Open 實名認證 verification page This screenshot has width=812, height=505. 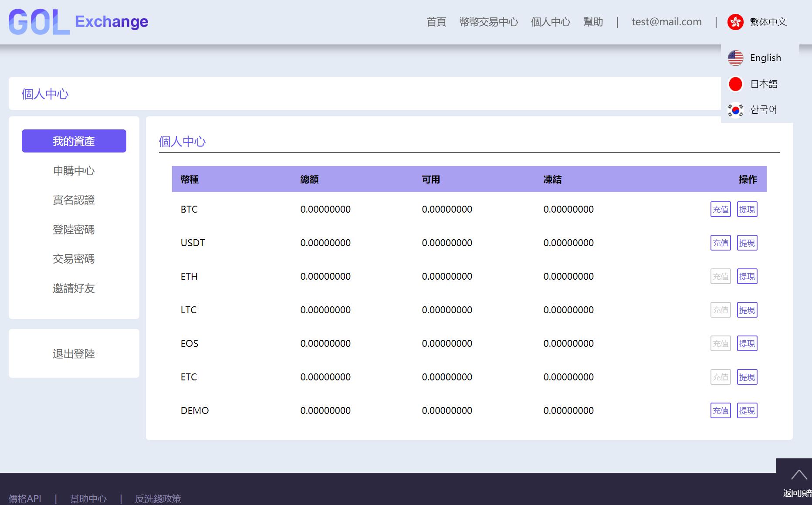[74, 200]
